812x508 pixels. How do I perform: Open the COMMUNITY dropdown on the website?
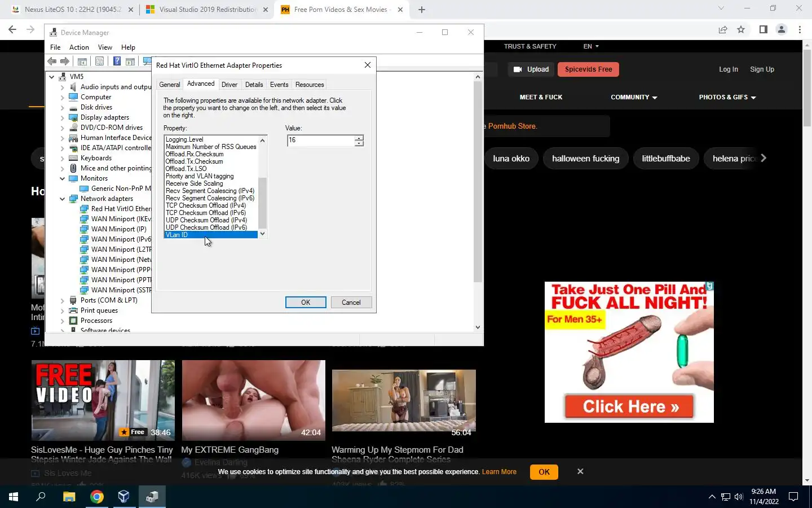point(634,97)
